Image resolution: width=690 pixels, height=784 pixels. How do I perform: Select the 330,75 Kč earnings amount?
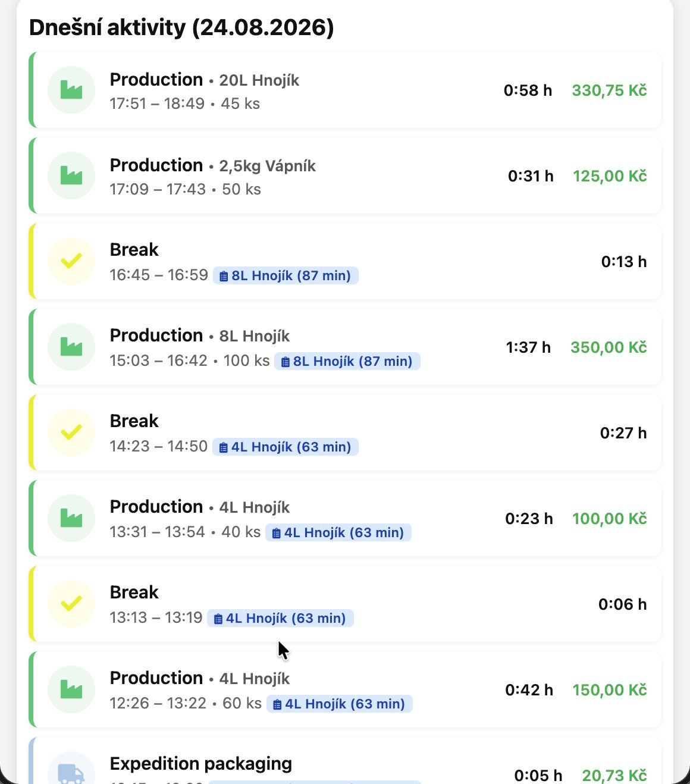click(x=609, y=90)
